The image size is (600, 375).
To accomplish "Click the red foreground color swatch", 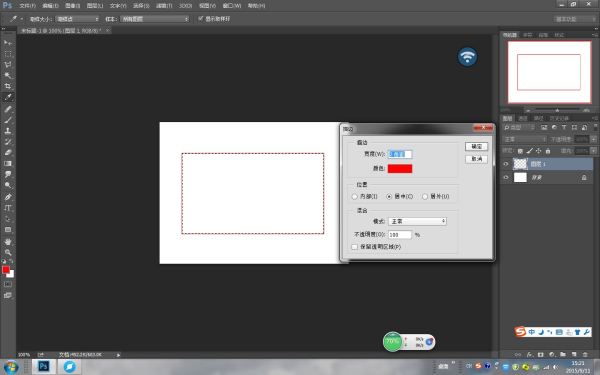I will 6,270.
